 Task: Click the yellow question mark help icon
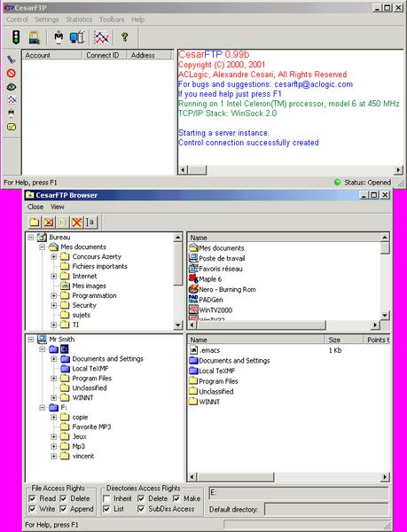coord(124,36)
